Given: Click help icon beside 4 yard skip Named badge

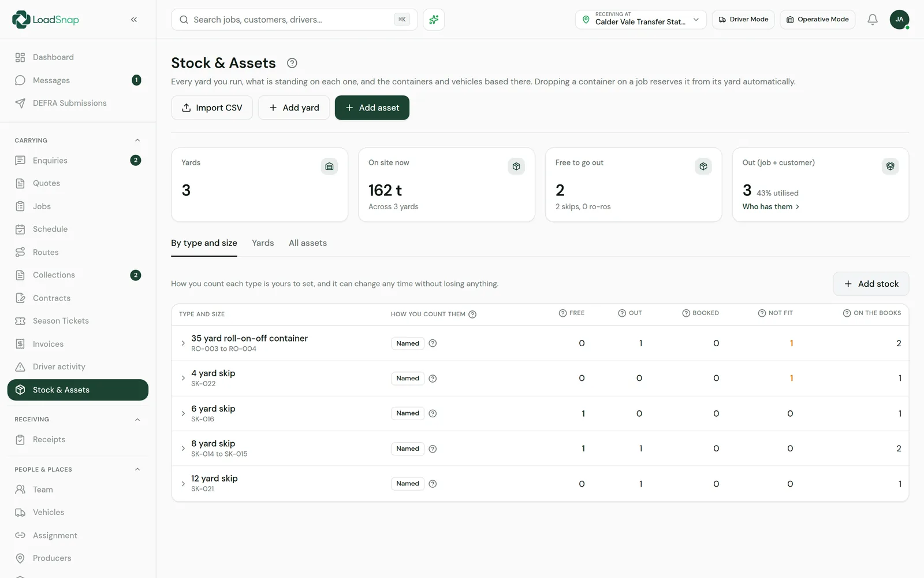Looking at the screenshot, I should click(433, 379).
